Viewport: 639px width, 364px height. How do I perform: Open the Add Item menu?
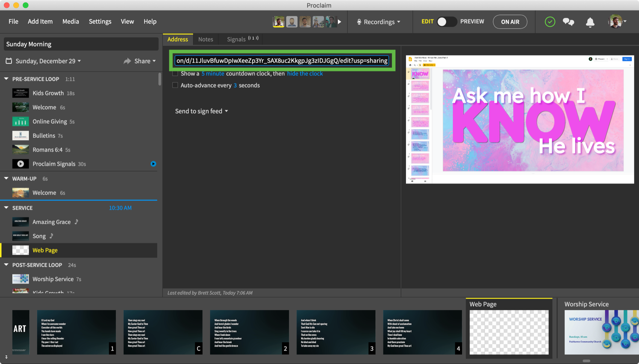40,21
